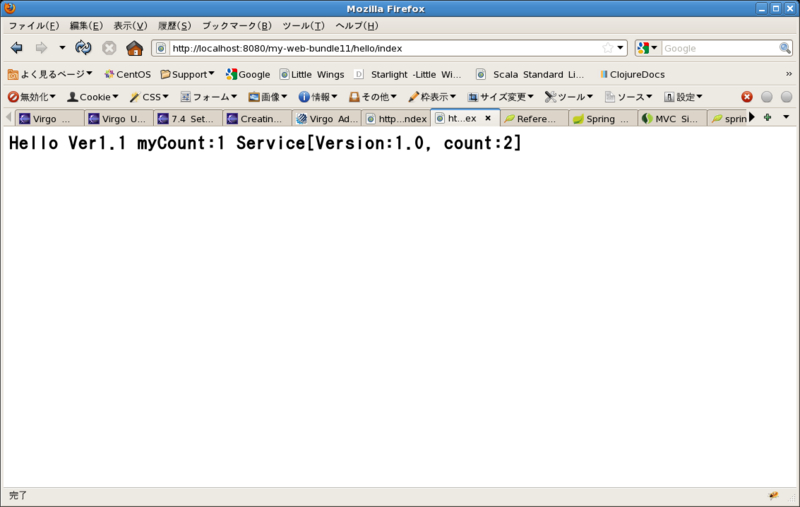The height and width of the screenshot is (507, 800).
Task: Click into the Google search box
Action: click(x=720, y=48)
